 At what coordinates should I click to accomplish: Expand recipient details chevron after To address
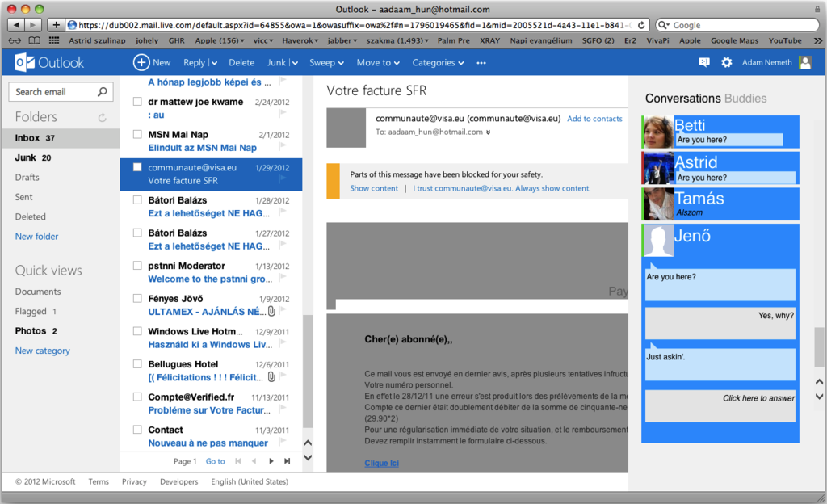point(489,132)
